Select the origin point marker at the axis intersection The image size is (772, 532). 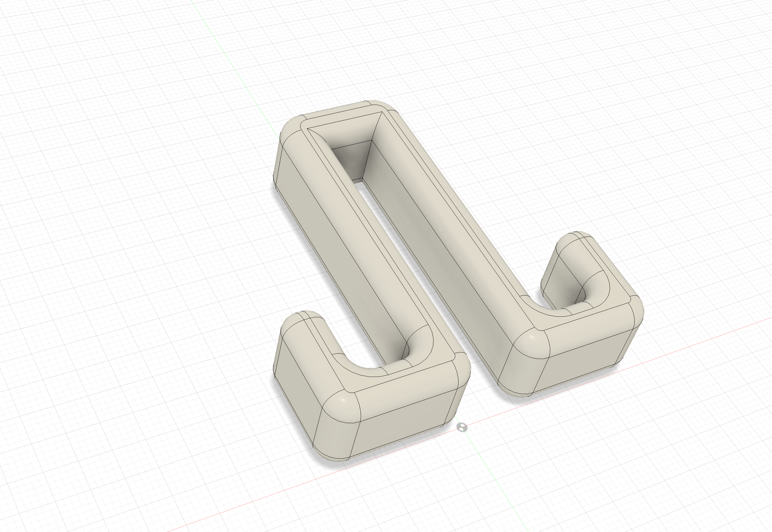coord(462,427)
